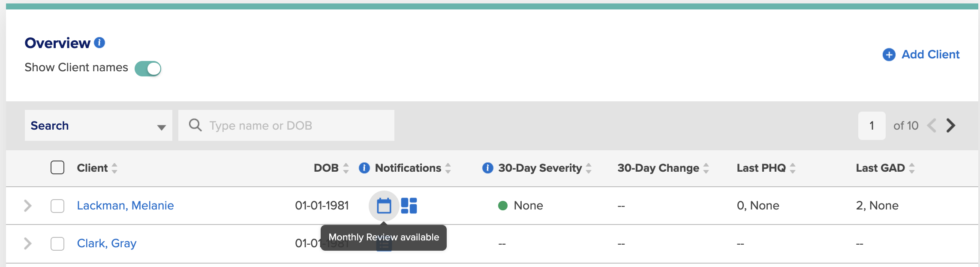Image resolution: width=980 pixels, height=267 pixels.
Task: Click the Overview info icon
Action: tap(99, 42)
